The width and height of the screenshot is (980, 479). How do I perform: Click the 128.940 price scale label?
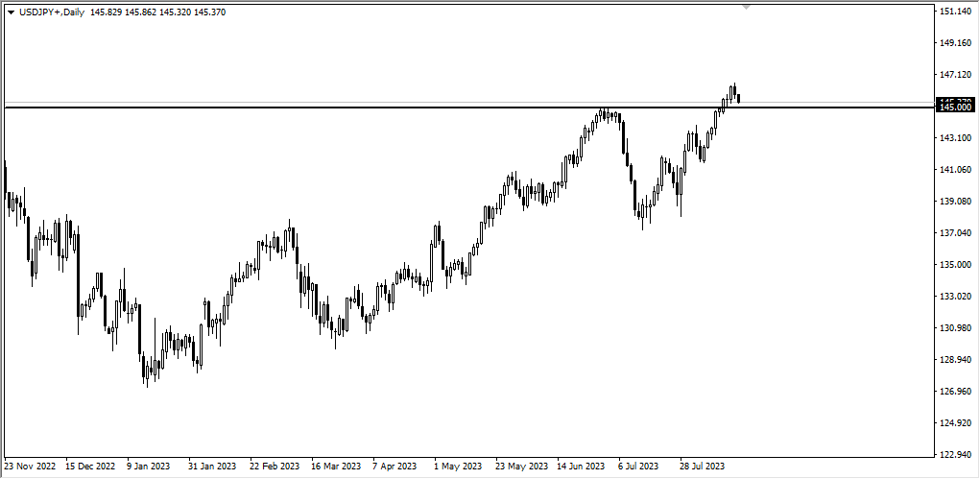tap(956, 360)
